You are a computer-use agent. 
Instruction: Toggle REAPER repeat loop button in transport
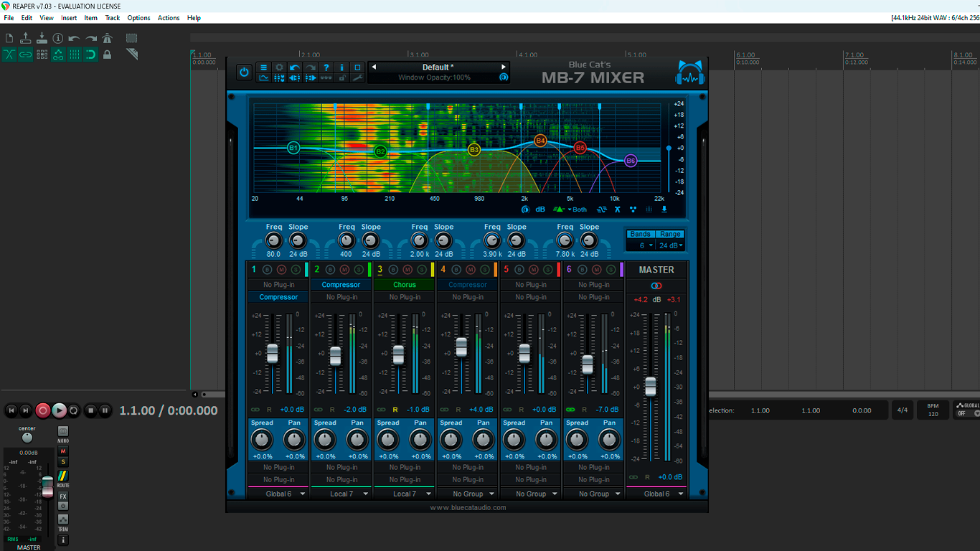coord(74,410)
